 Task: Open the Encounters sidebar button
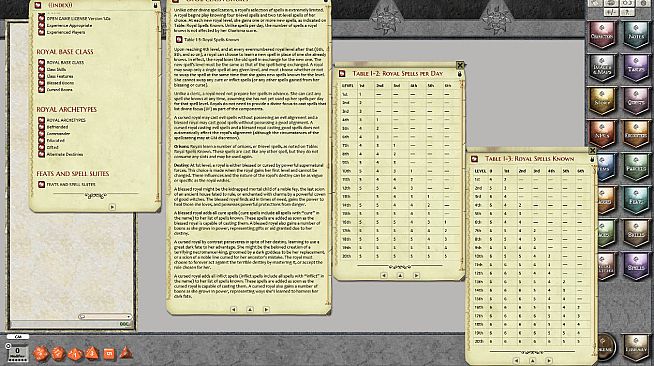[636, 134]
